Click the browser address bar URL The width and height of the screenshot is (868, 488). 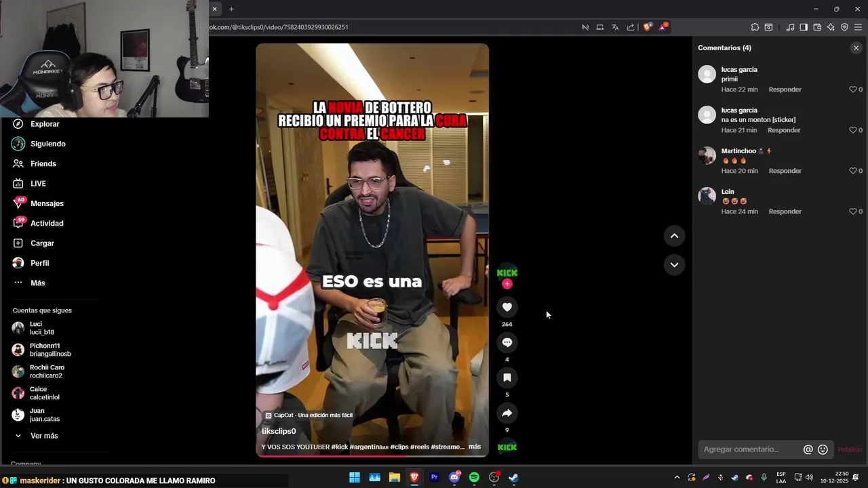click(x=279, y=27)
